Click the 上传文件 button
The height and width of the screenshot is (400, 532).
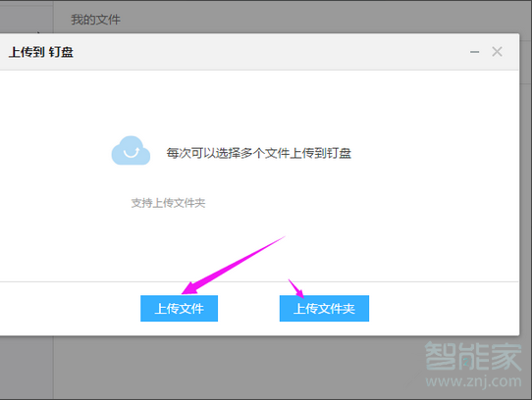tap(180, 308)
